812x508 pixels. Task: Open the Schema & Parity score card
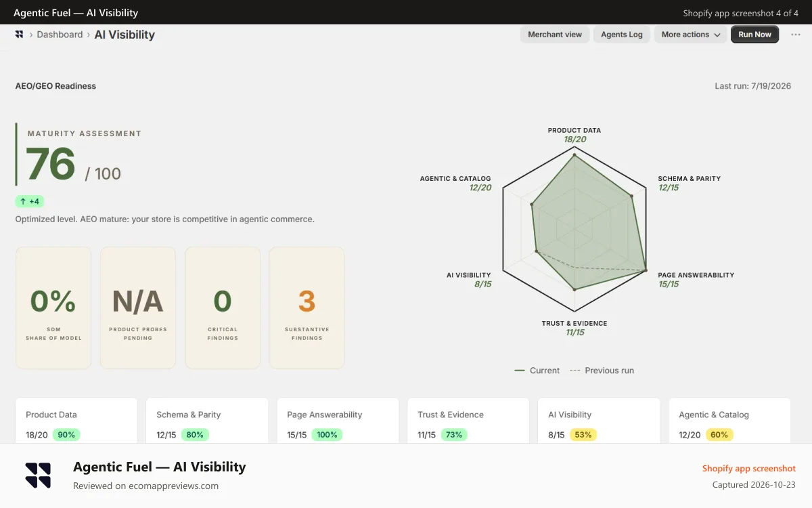[x=207, y=421]
